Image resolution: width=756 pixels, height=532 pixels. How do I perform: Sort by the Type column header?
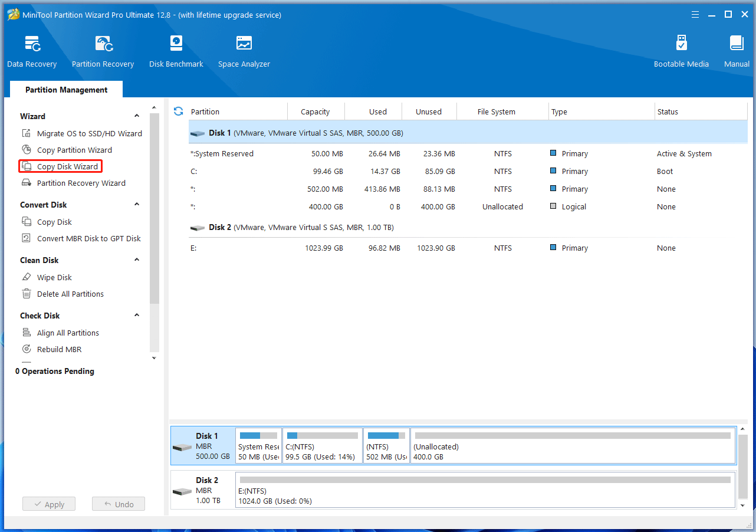click(601, 111)
